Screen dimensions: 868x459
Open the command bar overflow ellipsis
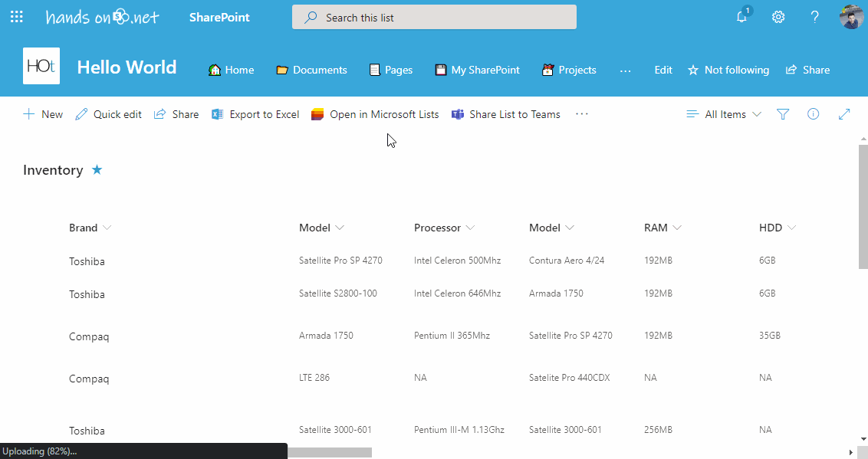coord(582,114)
